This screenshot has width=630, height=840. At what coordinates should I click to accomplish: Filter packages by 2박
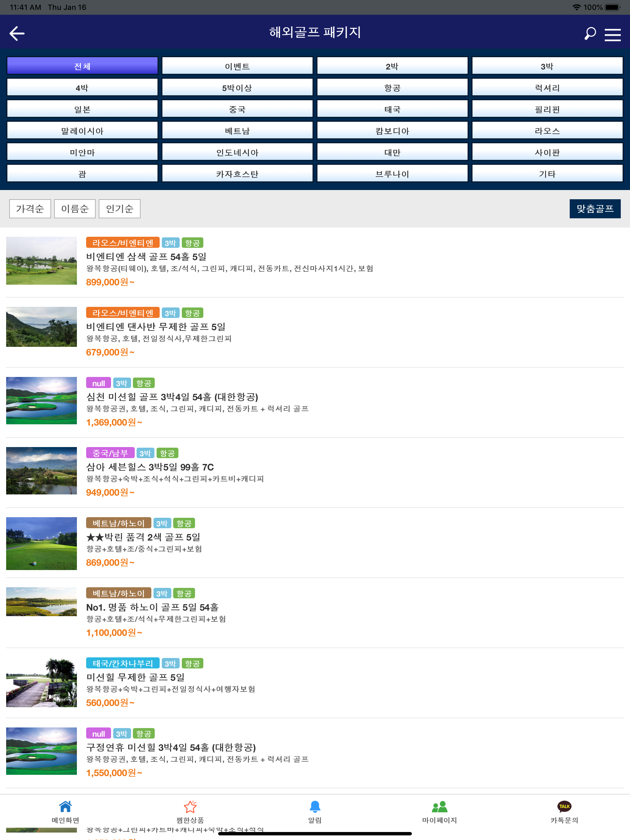pyautogui.click(x=393, y=66)
